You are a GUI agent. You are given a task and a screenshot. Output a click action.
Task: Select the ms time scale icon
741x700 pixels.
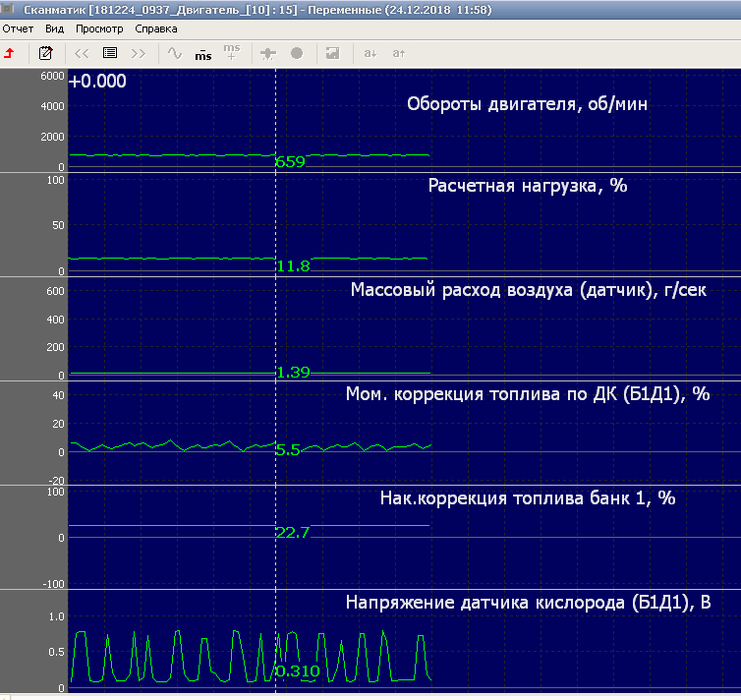click(x=202, y=53)
